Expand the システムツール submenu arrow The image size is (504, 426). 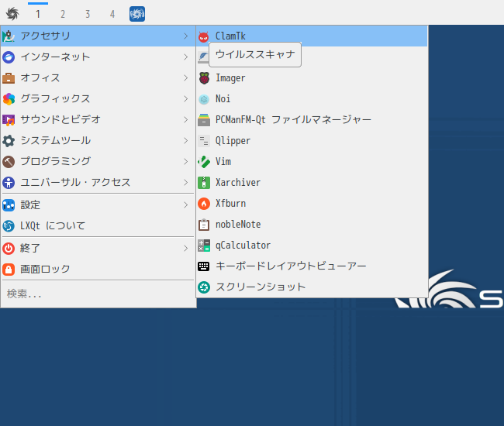(x=186, y=141)
